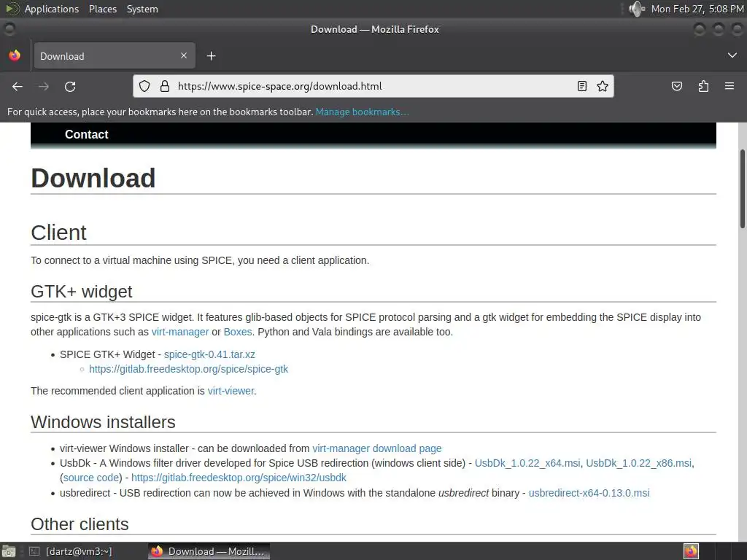Viewport: 747px width, 560px height.
Task: Save page to Pocket
Action: tap(676, 86)
